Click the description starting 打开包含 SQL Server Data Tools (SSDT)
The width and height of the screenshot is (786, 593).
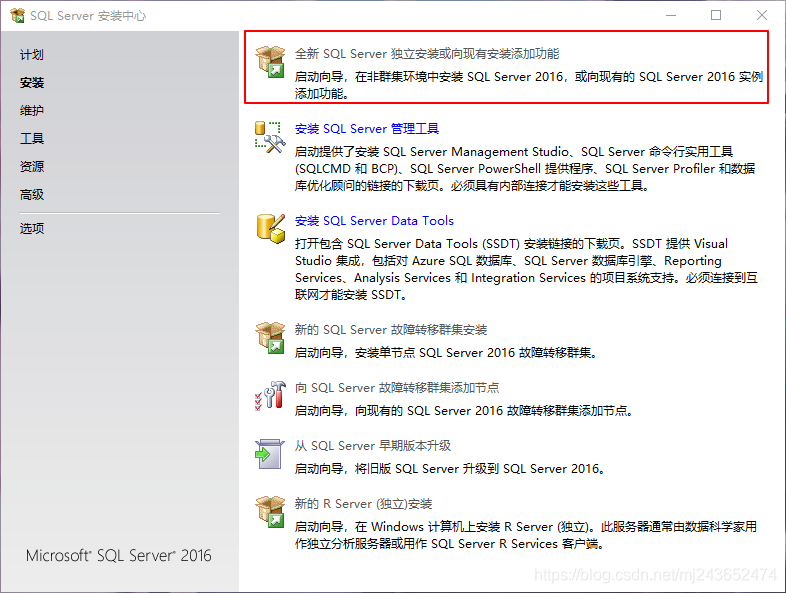[x=526, y=269]
